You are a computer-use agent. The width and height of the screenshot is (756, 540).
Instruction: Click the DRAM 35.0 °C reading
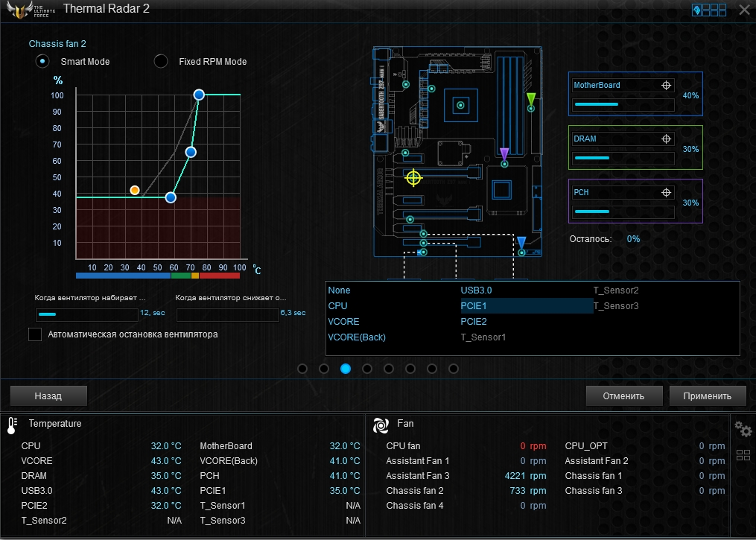(166, 476)
